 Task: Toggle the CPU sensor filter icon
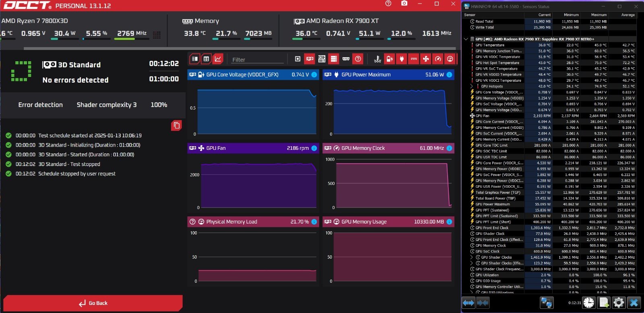point(297,59)
